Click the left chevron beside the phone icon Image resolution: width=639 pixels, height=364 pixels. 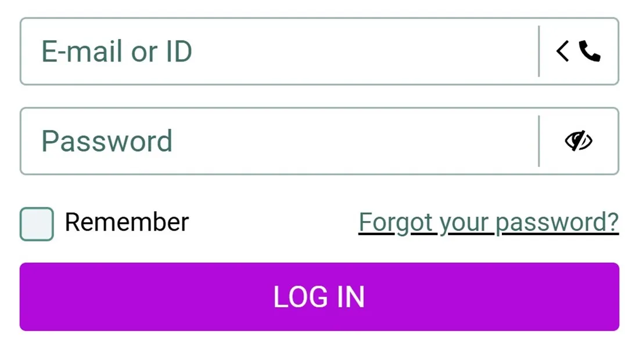(x=562, y=52)
